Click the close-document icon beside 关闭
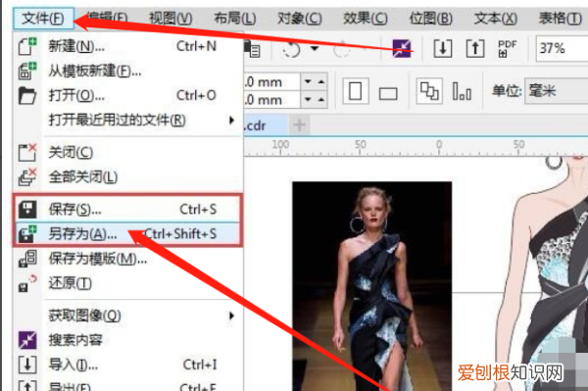Screen dimensions: 588x391 pos(27,153)
